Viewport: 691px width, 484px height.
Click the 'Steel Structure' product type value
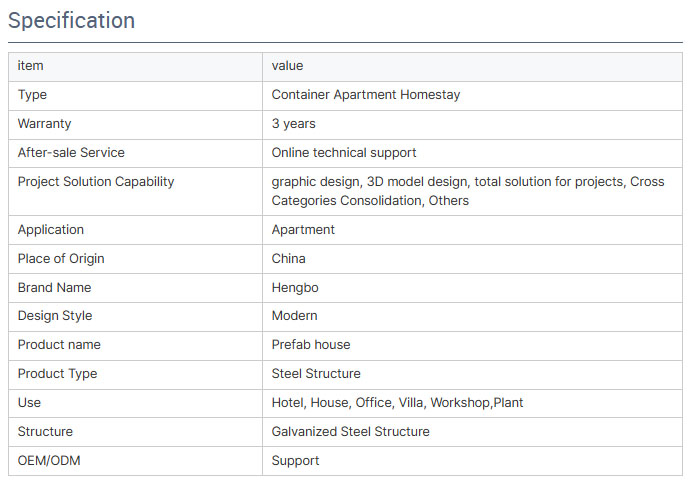point(316,374)
